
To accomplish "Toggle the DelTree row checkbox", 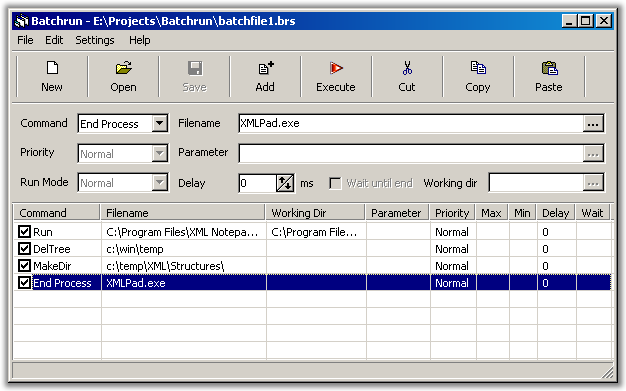I will (24, 249).
